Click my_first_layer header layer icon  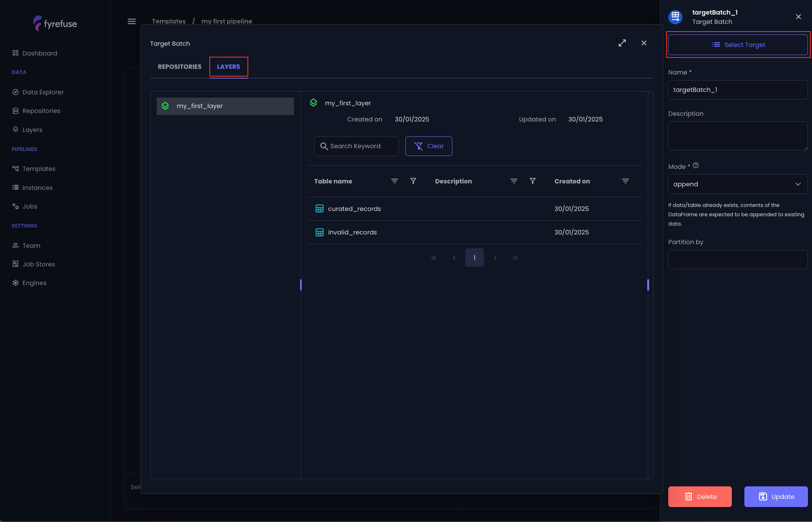click(x=313, y=103)
